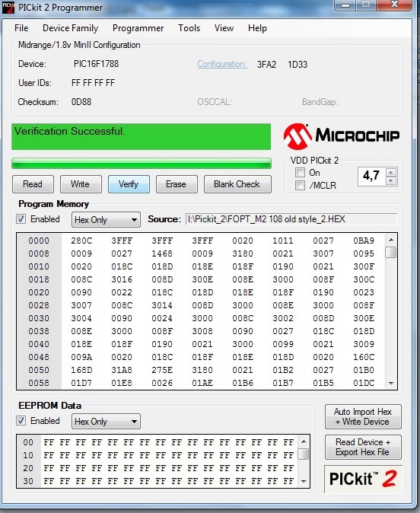This screenshot has height=513, width=420.
Task: Click the VDD voltage value field 4,7
Action: 372,177
